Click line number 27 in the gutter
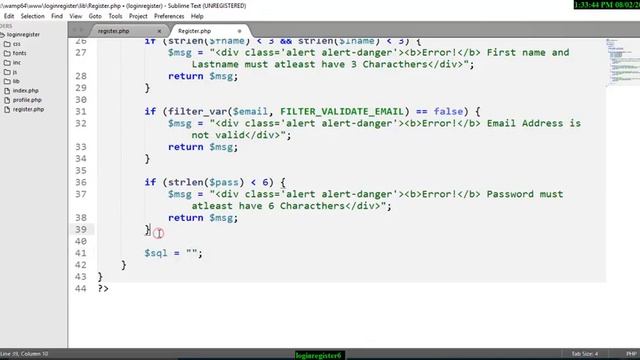The width and height of the screenshot is (640, 360). 81,53
